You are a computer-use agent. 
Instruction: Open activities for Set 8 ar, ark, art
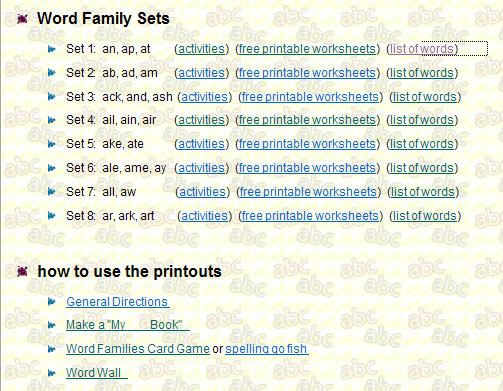pyautogui.click(x=204, y=216)
